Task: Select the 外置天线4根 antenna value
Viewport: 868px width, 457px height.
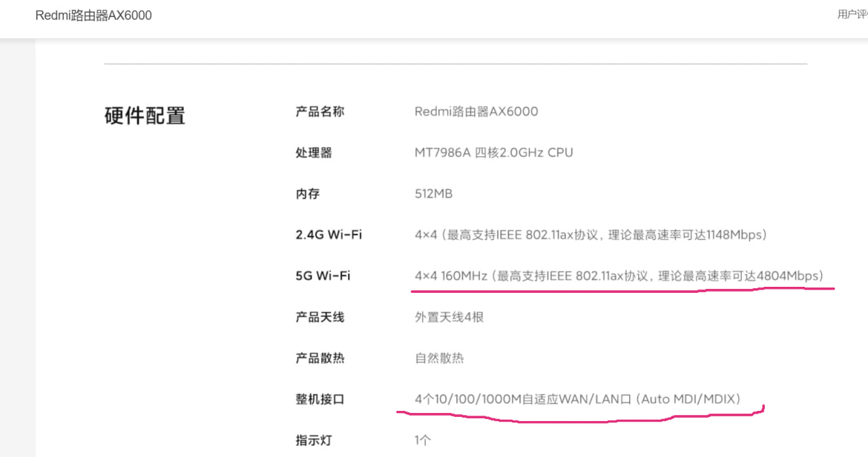Action: click(x=449, y=317)
